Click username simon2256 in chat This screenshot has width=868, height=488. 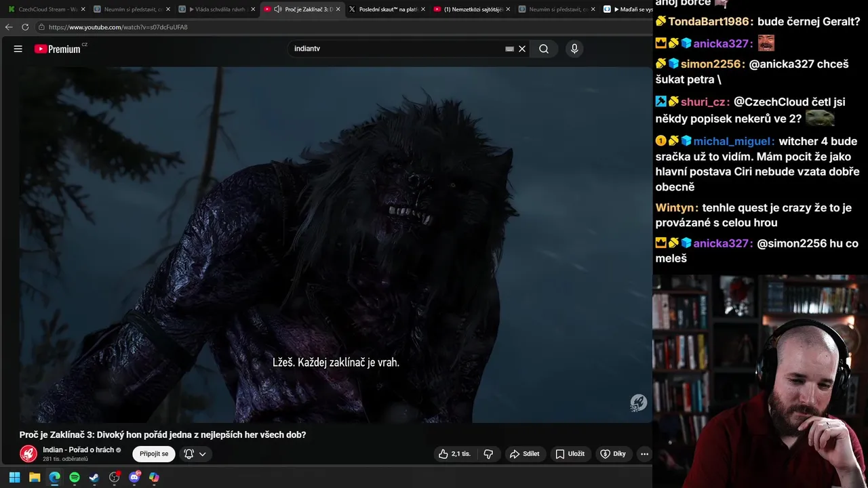712,64
